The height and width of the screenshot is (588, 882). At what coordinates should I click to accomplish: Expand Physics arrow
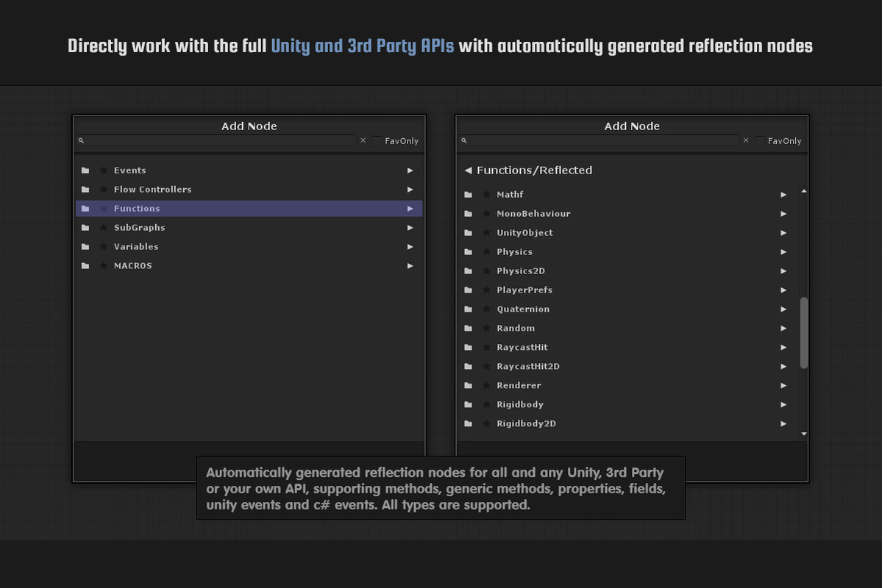tap(783, 252)
